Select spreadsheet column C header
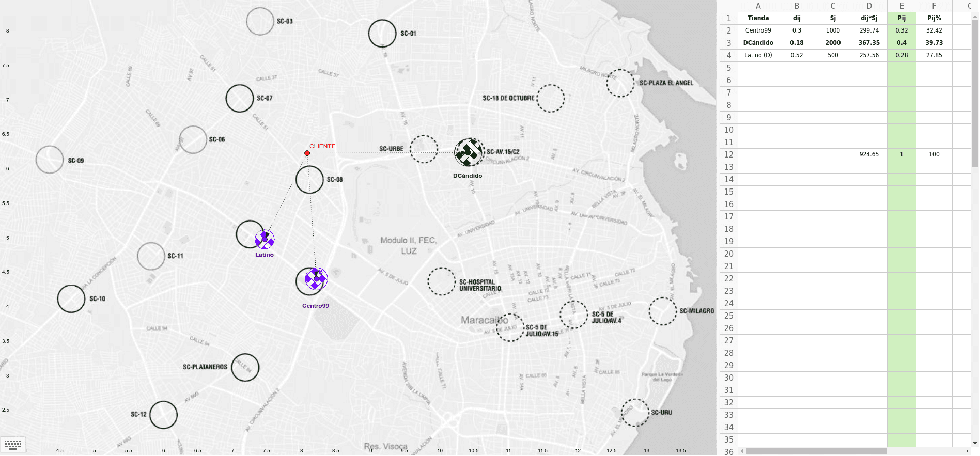The height and width of the screenshot is (456, 980). coord(833,6)
